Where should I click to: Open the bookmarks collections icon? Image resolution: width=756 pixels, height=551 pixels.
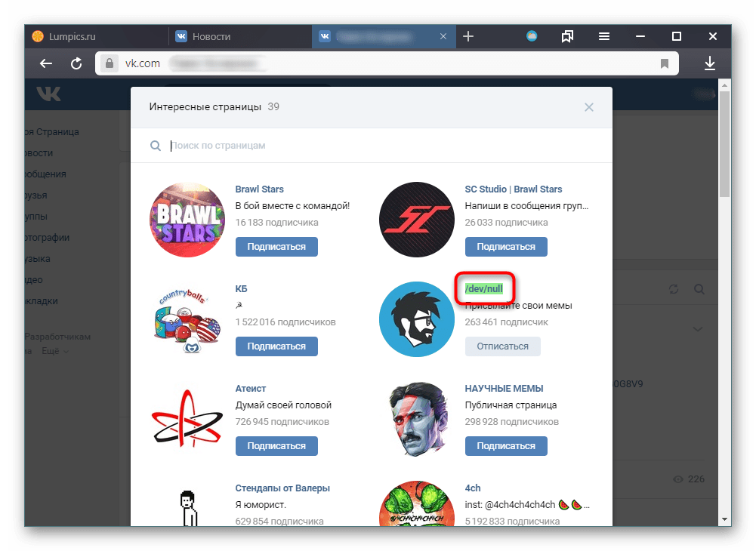point(567,36)
